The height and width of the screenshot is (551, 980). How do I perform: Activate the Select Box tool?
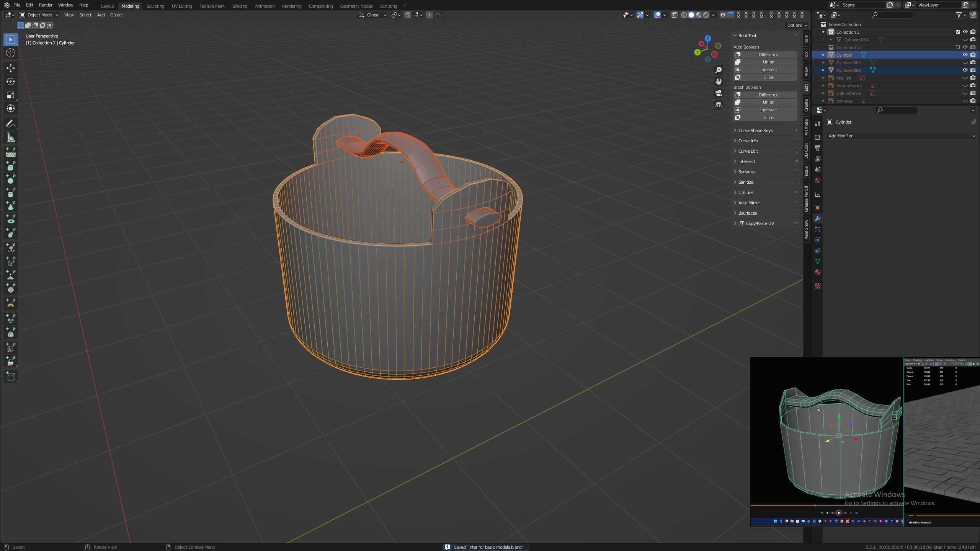(x=11, y=39)
